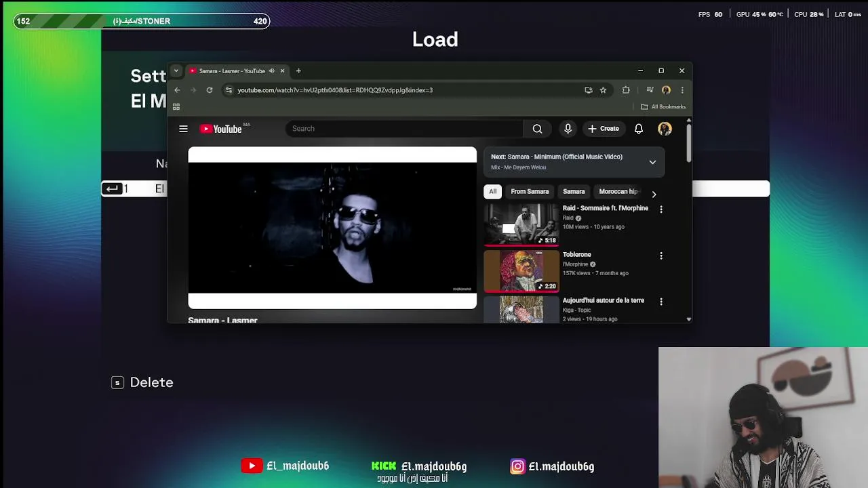Bookmark this page with the star icon
The image size is (868, 488).
coord(603,90)
